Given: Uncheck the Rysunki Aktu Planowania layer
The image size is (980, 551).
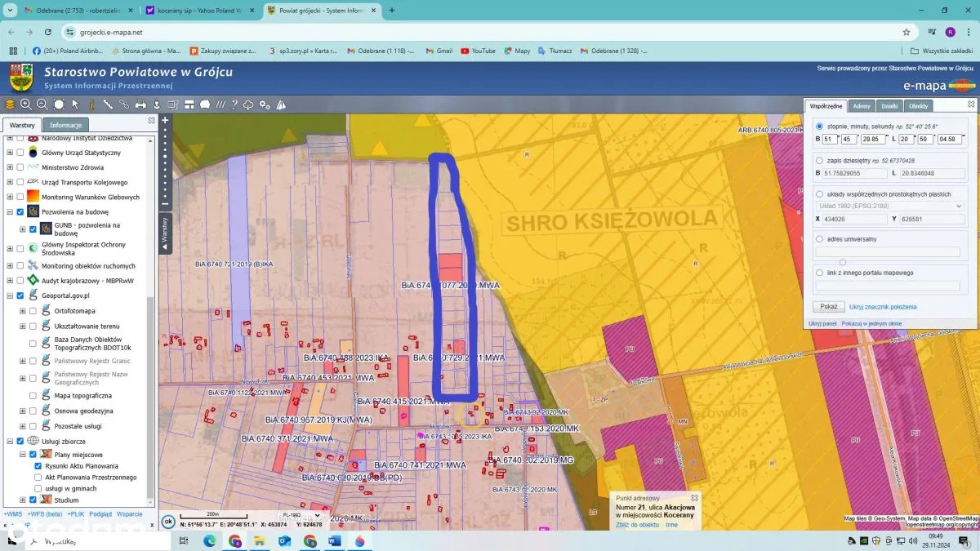Looking at the screenshot, I should tap(38, 466).
